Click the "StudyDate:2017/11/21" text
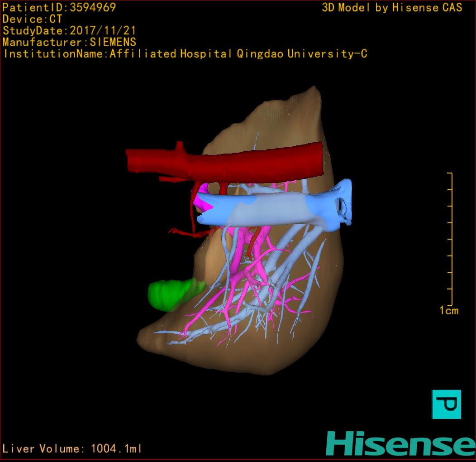 (x=69, y=30)
